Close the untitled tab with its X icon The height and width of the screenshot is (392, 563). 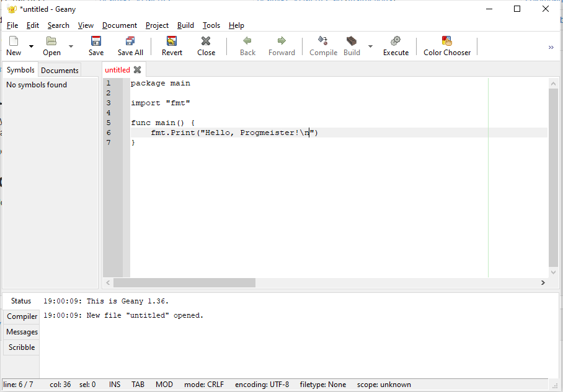[x=137, y=70]
